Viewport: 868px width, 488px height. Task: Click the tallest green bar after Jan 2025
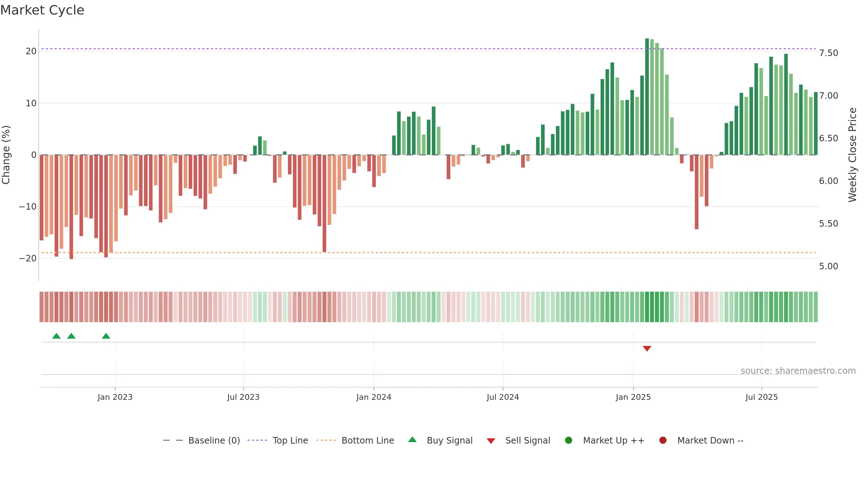647,97
